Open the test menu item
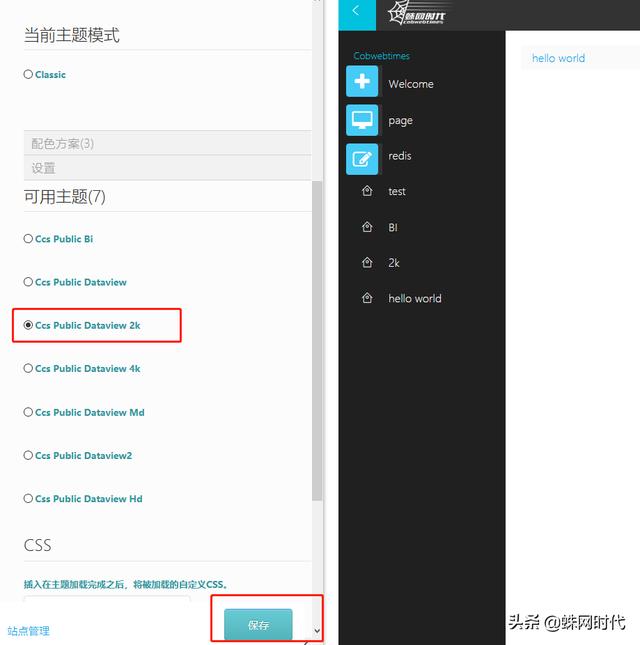Viewport: 640px width, 645px height. pos(397,191)
